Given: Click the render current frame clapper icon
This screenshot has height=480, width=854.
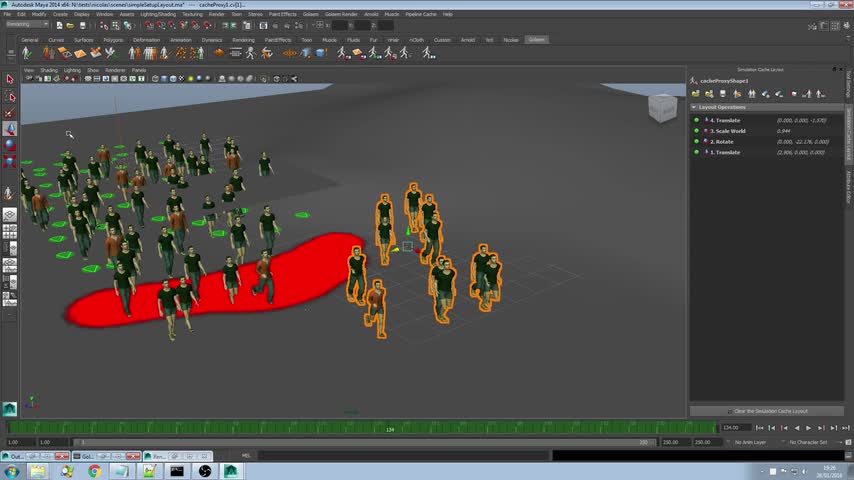Looking at the screenshot, I should point(263,25).
